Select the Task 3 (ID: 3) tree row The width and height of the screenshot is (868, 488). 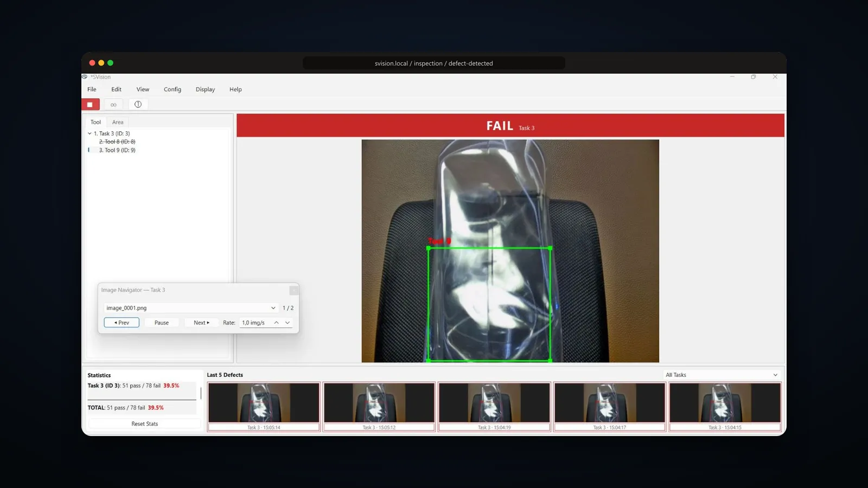pos(112,133)
